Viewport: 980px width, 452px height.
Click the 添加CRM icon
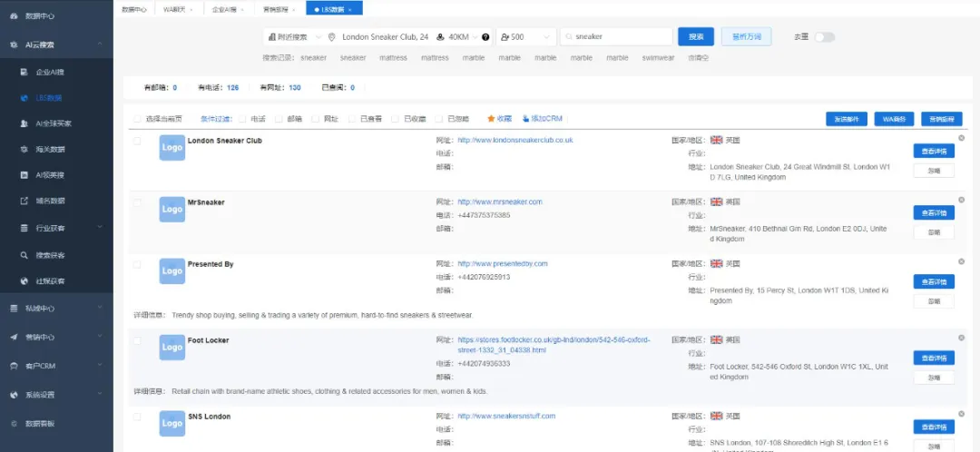click(x=525, y=118)
